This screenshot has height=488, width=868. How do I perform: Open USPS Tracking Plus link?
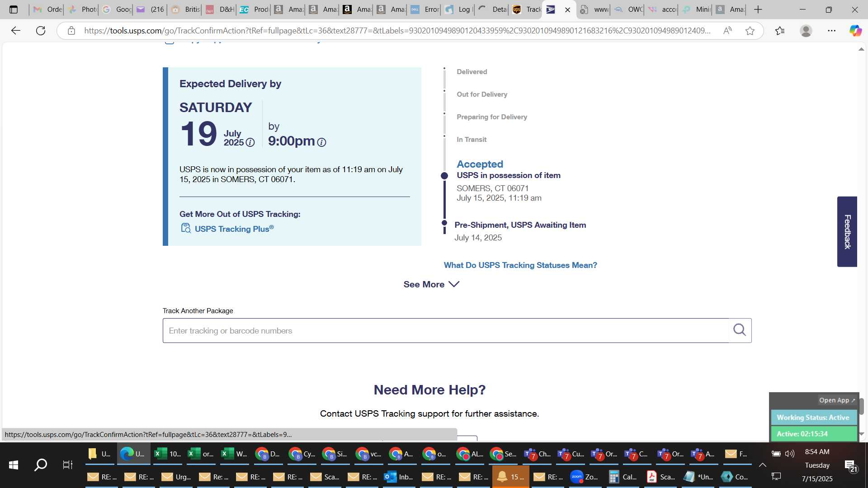point(234,229)
